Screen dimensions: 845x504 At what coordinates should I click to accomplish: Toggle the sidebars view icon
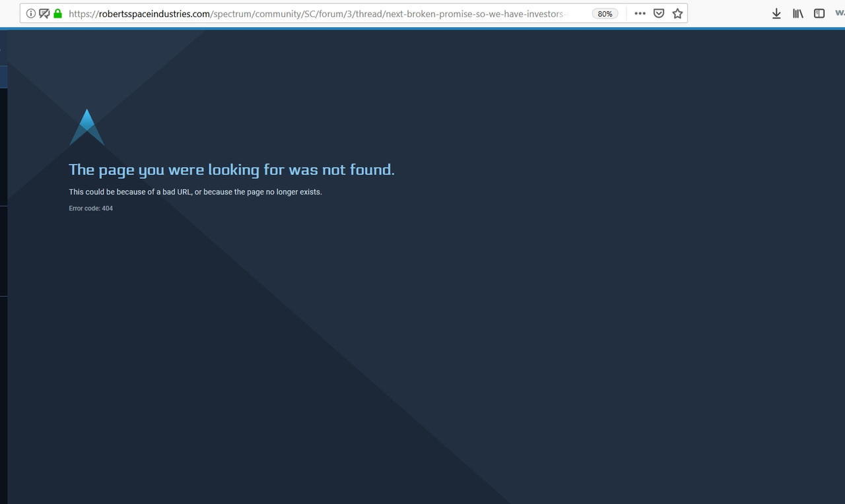(x=819, y=13)
